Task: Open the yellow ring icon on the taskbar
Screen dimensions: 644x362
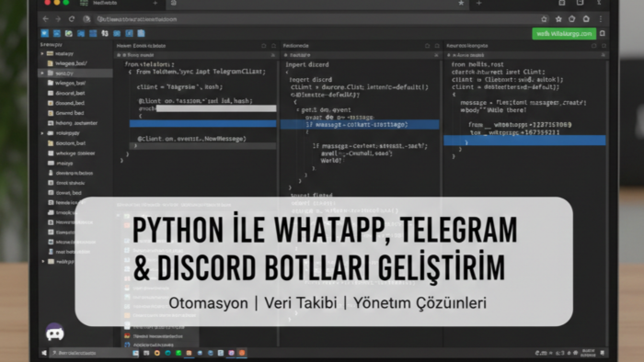Action: tap(157, 353)
